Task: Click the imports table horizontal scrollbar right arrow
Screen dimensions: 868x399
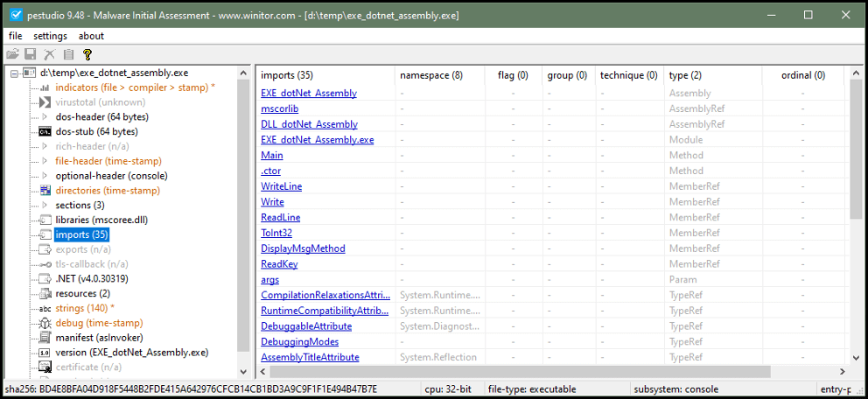Action: 842,371
